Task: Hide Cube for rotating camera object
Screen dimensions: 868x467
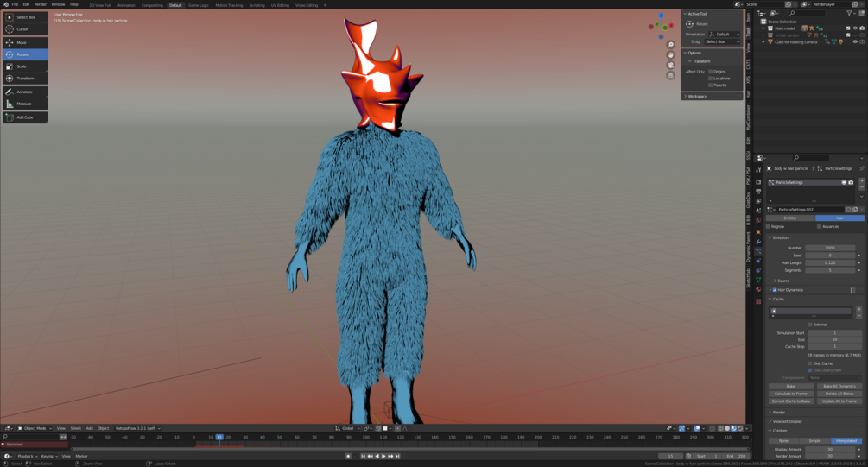Action: pyautogui.click(x=855, y=41)
